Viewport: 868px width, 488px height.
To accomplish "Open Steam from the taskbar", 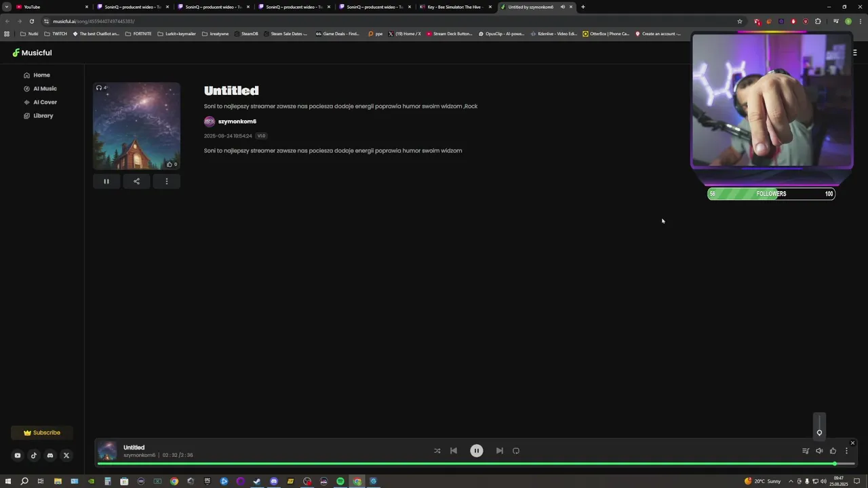I will click(257, 481).
